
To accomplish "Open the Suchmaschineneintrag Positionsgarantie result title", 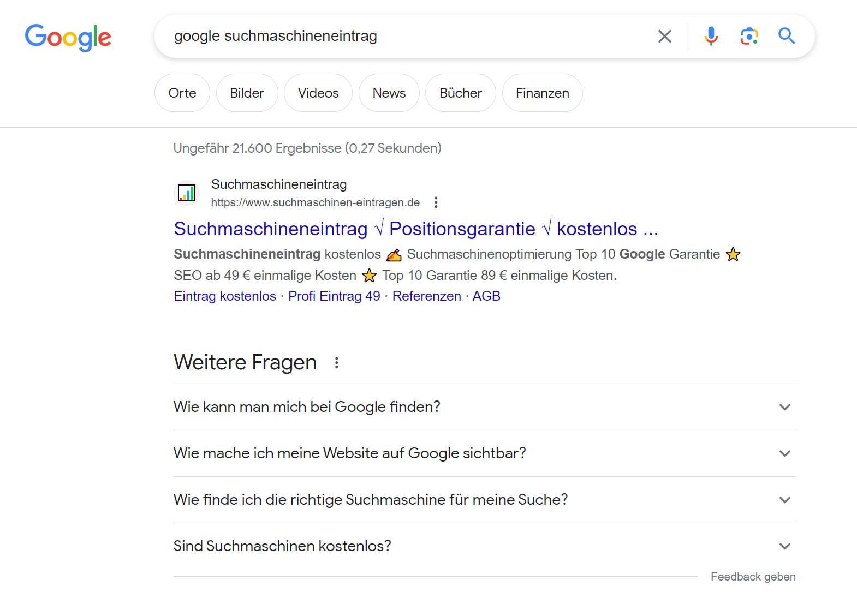I will click(415, 229).
